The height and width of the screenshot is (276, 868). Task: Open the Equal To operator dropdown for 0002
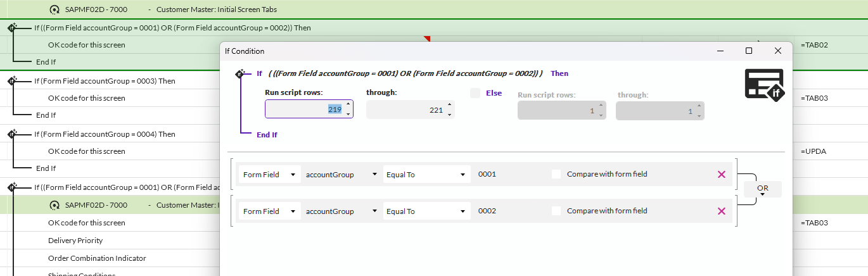426,211
